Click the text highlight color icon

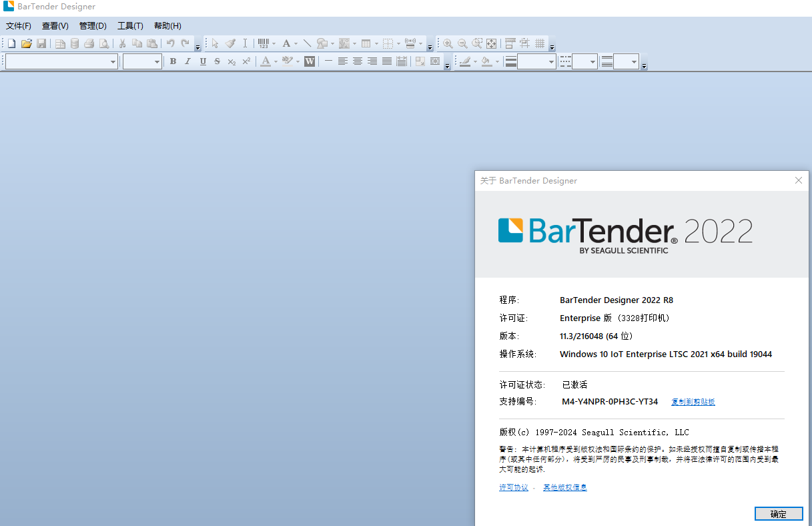288,61
